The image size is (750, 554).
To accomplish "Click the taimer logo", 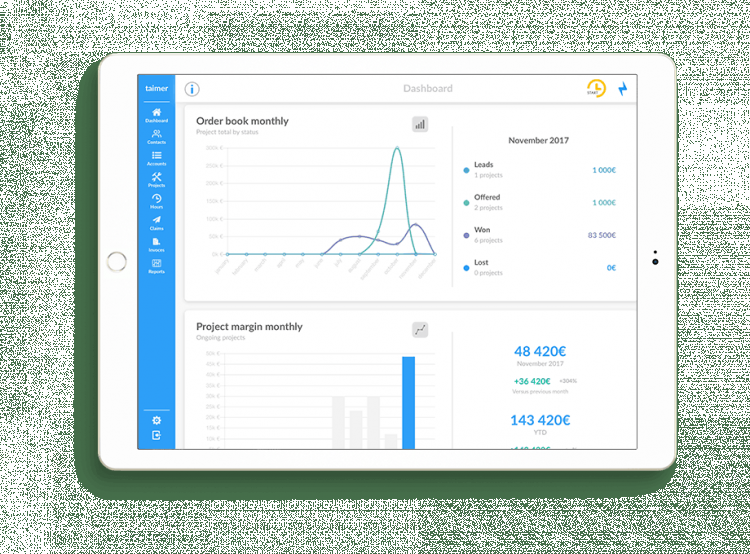I will [156, 88].
